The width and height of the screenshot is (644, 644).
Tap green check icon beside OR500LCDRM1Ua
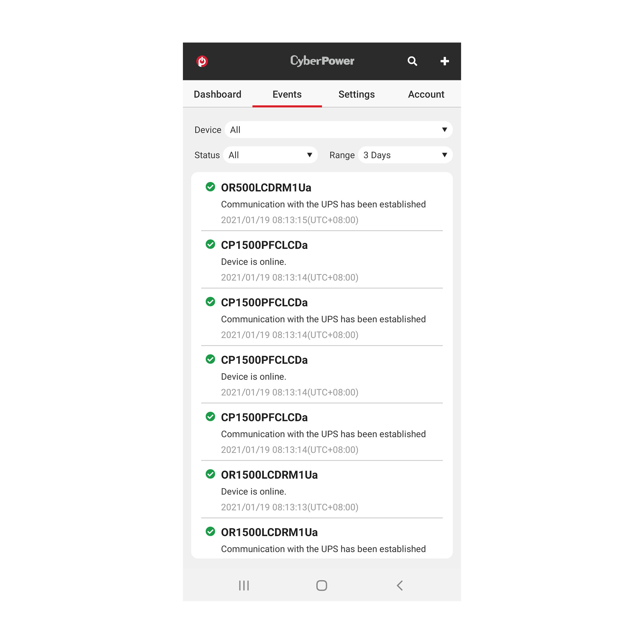(210, 187)
